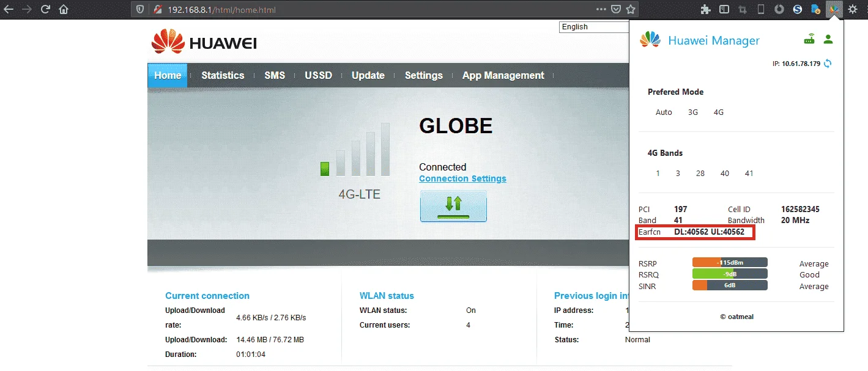
Task: Click the browser Forward arrow
Action: pos(27,9)
